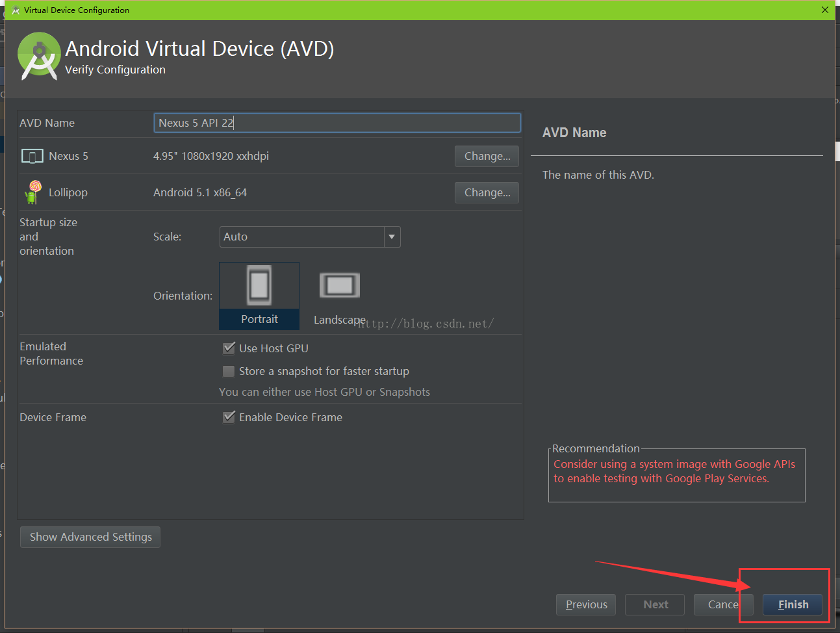Toggle Enable Device Frame checkbox
Viewport: 840px width, 633px height.
coord(229,417)
